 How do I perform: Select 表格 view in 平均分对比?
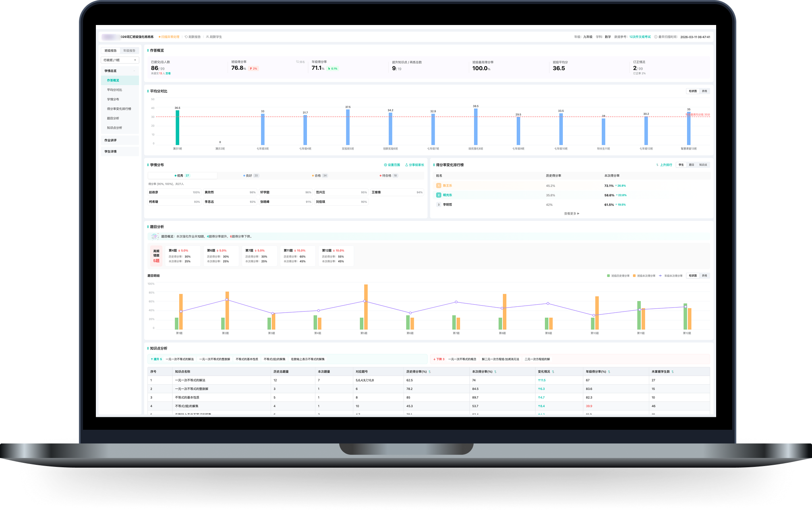[704, 91]
